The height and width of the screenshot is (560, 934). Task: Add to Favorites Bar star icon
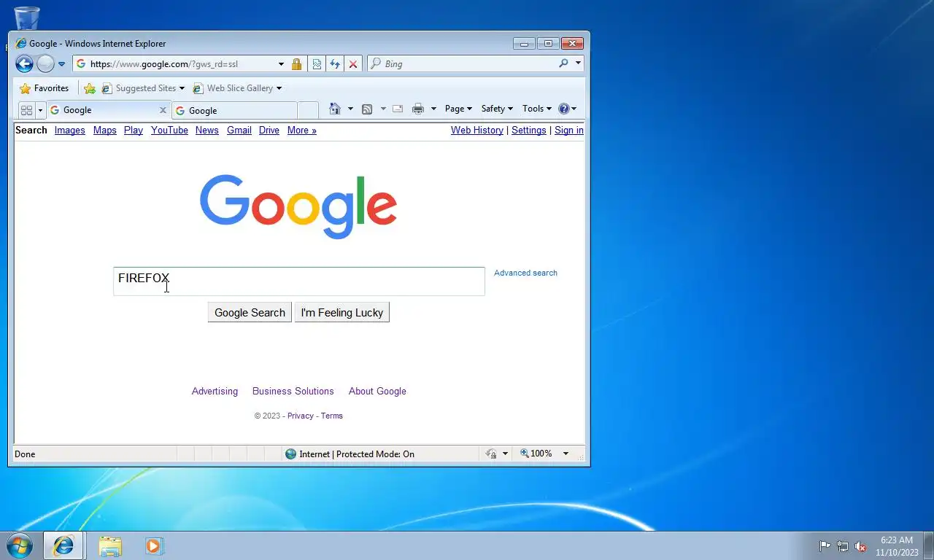pos(90,88)
